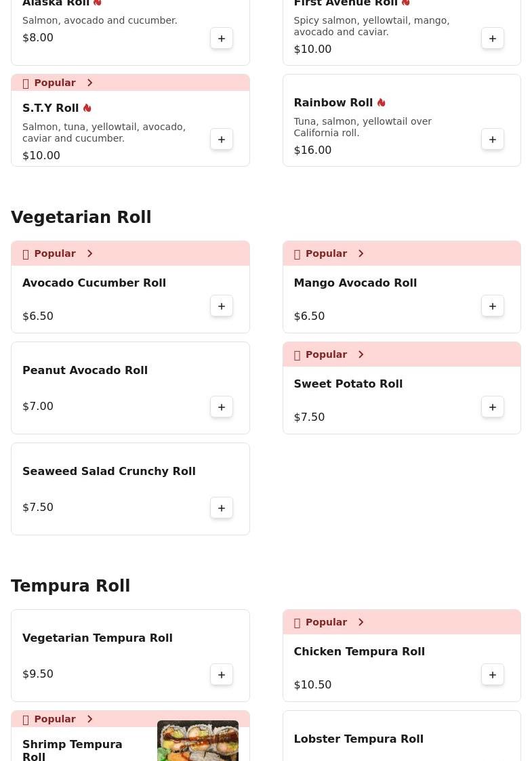Expand Popular chevron above S.T.Y Roll

89,83
